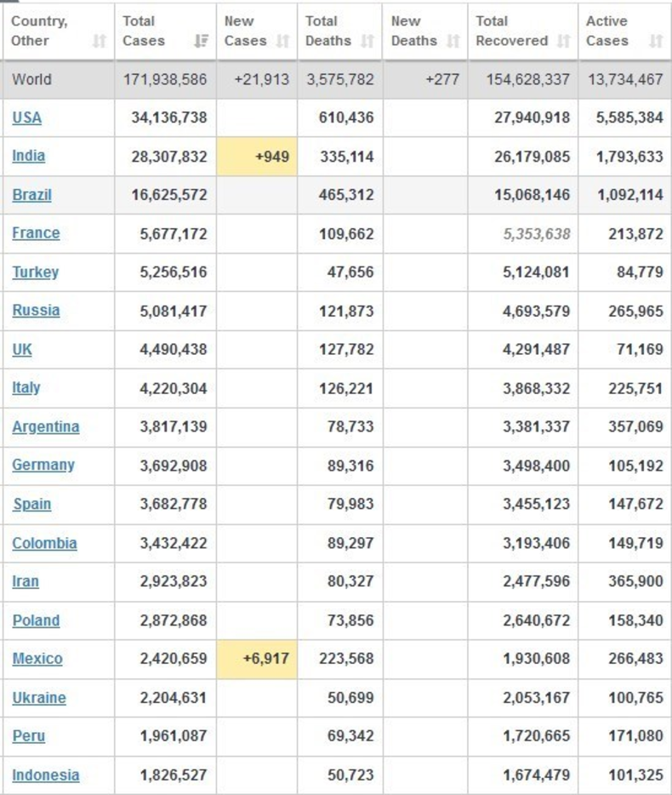Viewport: 672px width, 795px height.
Task: Sort table by New Cases arrows
Action: point(283,41)
